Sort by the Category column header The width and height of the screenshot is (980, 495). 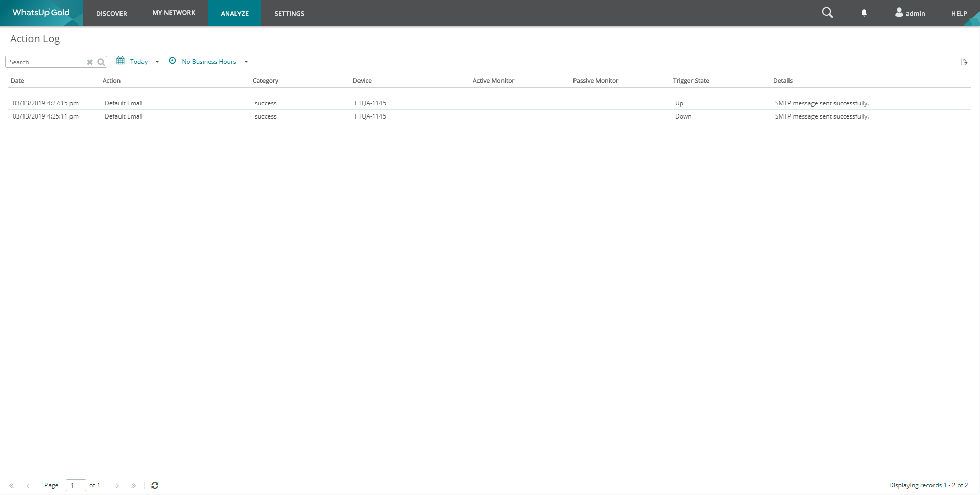[x=266, y=81]
